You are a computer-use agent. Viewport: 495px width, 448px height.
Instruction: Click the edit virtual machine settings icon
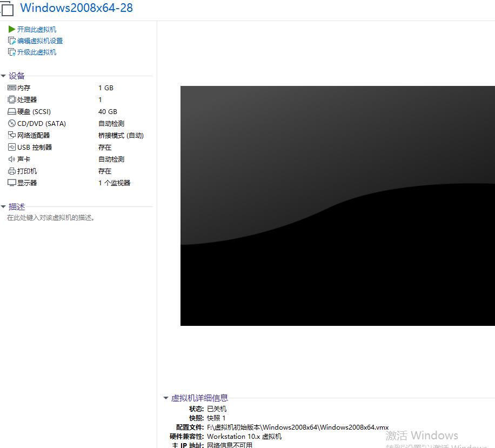point(12,41)
